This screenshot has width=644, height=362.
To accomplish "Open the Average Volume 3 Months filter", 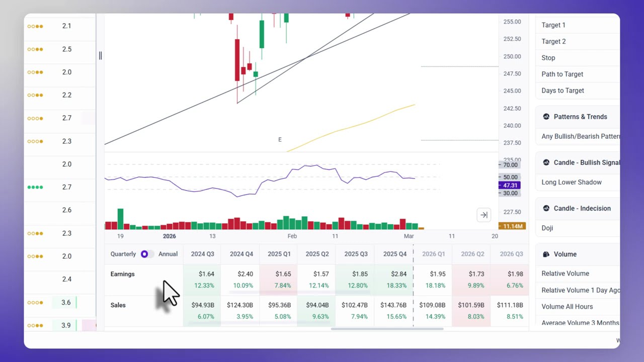I will 580,323.
